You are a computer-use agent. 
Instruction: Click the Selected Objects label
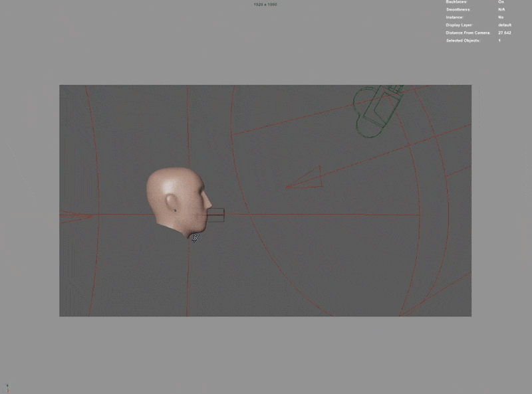point(464,41)
